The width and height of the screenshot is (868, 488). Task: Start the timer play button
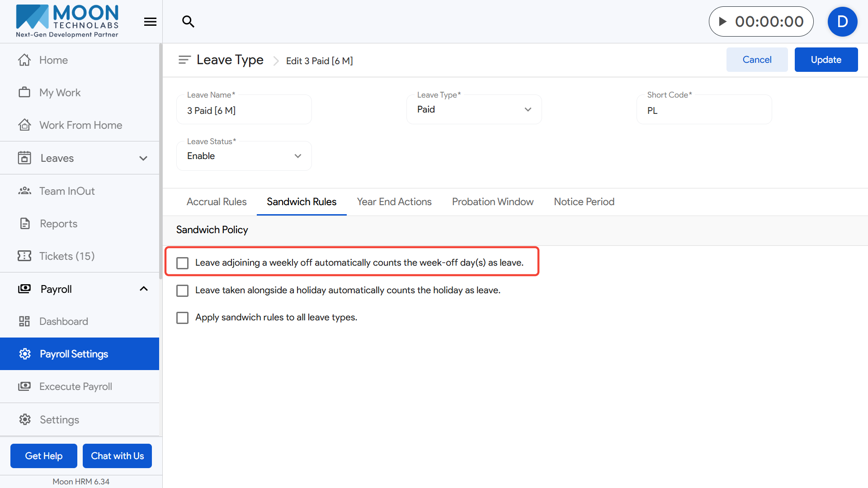722,22
